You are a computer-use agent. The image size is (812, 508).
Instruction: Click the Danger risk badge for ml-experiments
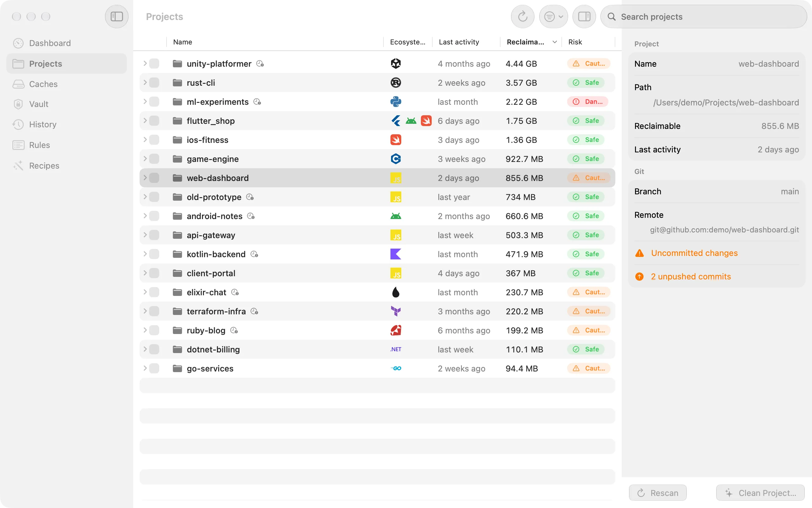pos(588,102)
